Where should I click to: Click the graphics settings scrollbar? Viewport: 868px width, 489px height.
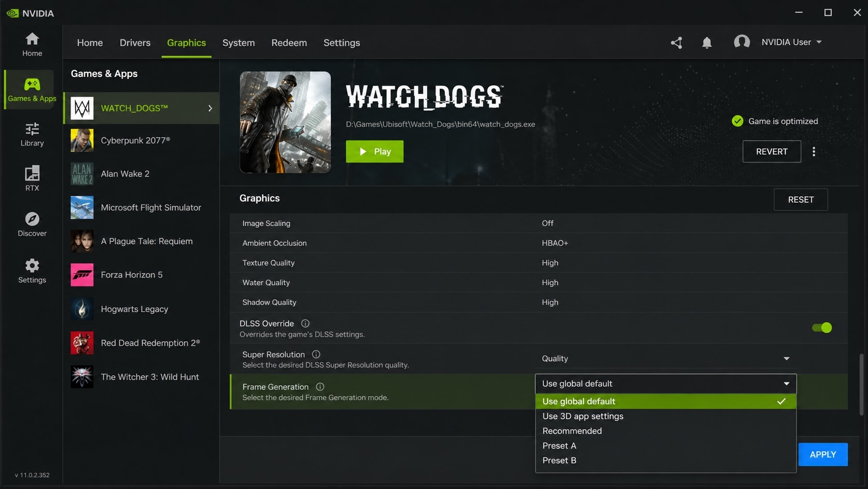pos(862,385)
